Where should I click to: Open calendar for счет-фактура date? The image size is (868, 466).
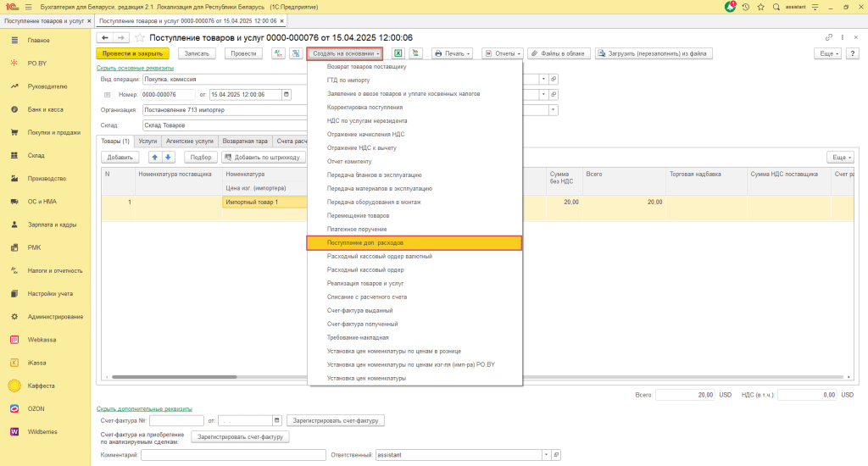pyautogui.click(x=277, y=420)
